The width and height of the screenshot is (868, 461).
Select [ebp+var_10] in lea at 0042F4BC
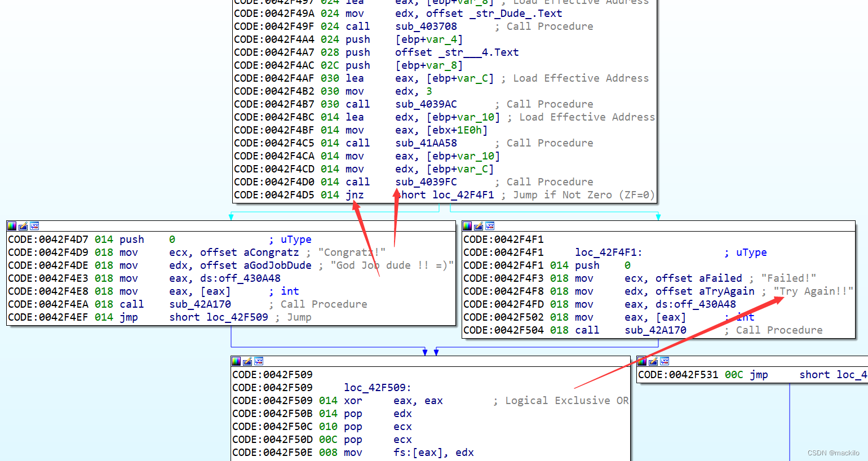click(x=463, y=117)
